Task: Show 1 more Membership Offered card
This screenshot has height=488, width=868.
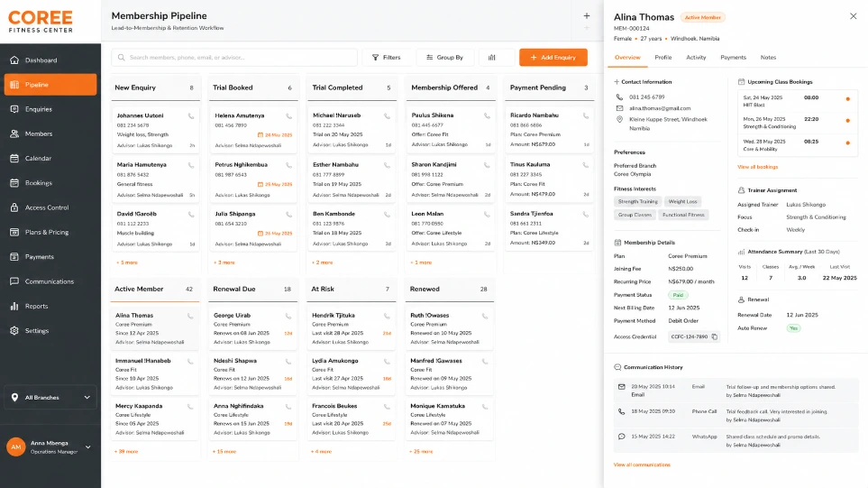Action: point(421,262)
